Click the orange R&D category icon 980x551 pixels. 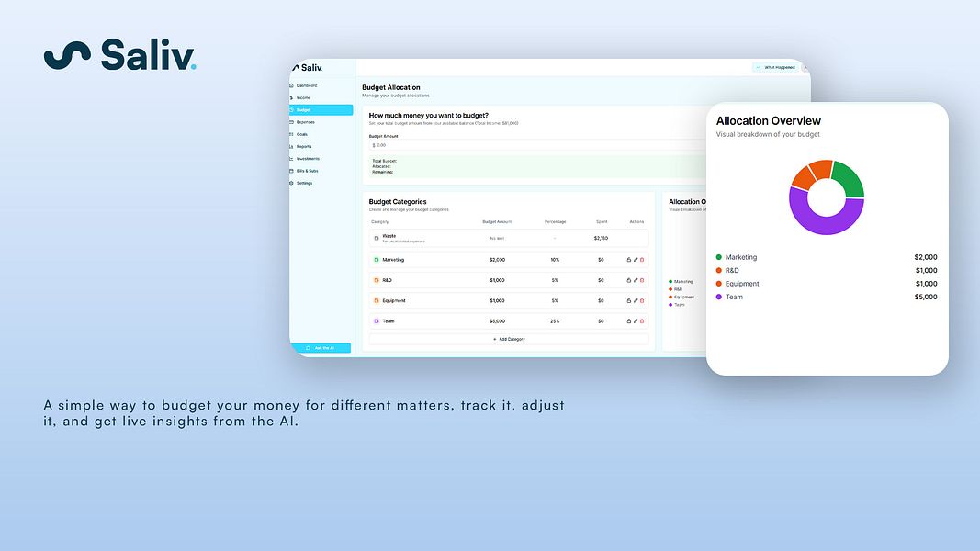click(x=377, y=280)
